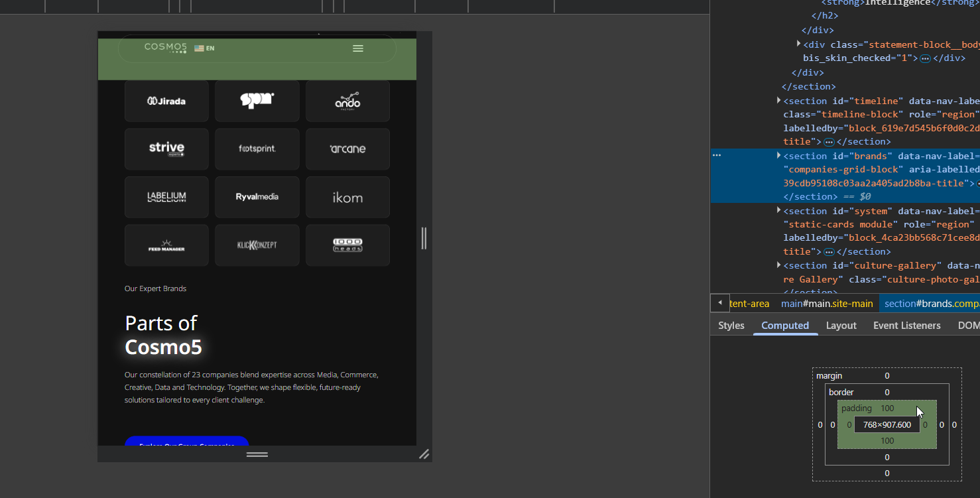This screenshot has width=980, height=498.
Task: Click the margin label in the box model
Action: click(x=829, y=376)
